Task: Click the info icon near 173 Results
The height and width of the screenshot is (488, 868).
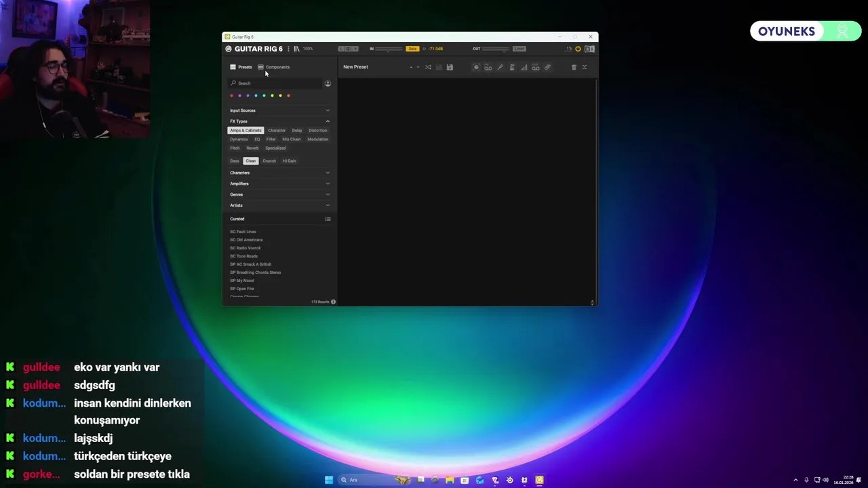Action: [x=333, y=302]
